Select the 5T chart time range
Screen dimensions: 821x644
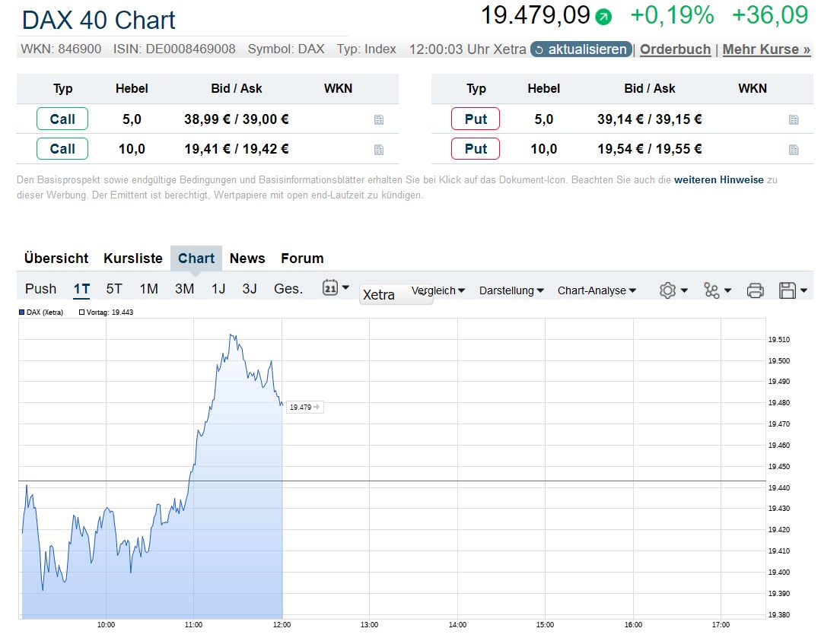click(x=114, y=289)
